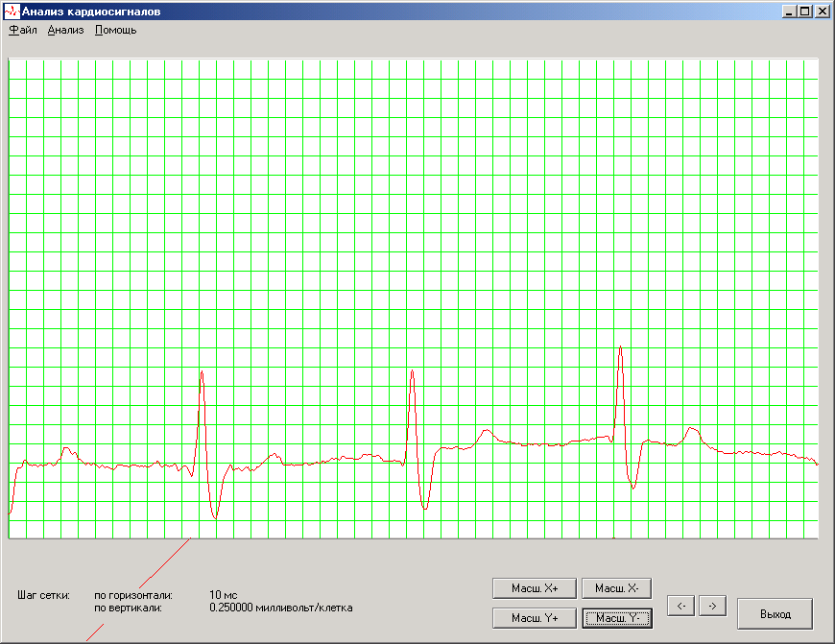Click the second R peak on the ECG chart
Viewport: 835px width, 644px height.
click(412, 370)
